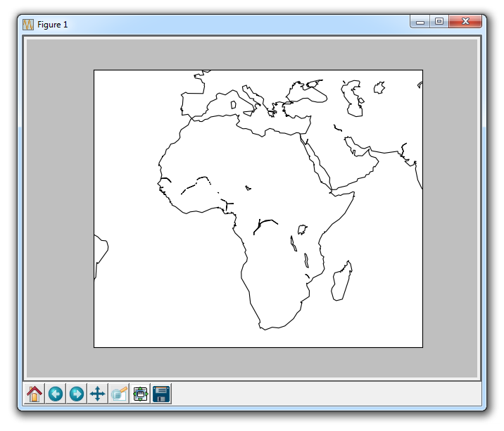504x431 pixels.
Task: Go back to the previous view
Action: (x=56, y=394)
